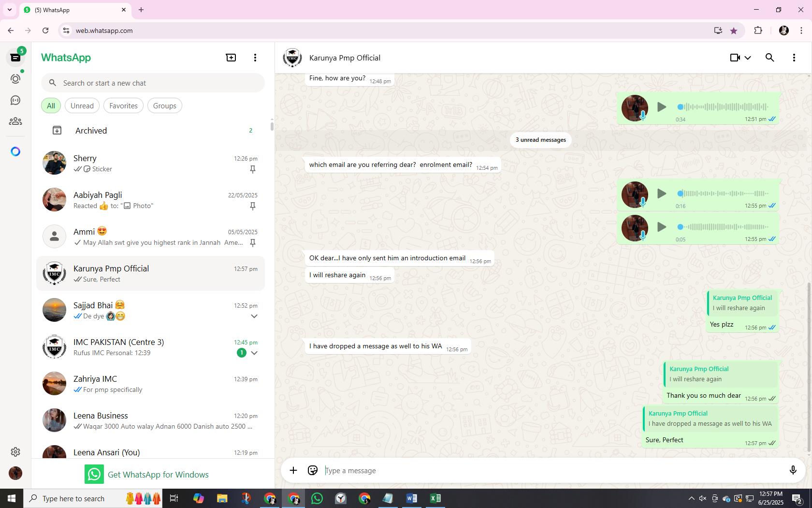Screen dimensions: 812x508
Task: Click Get WhatsApp for Windows link
Action: click(x=147, y=475)
